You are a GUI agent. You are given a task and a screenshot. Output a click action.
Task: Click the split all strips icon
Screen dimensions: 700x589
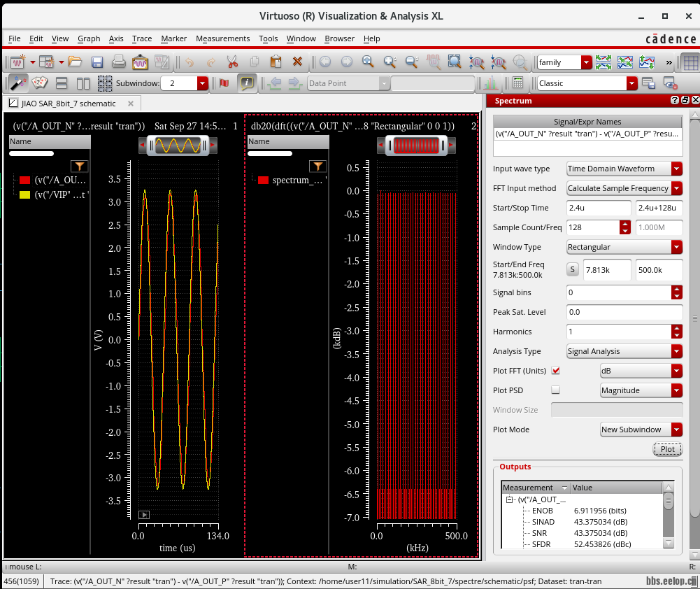click(603, 62)
